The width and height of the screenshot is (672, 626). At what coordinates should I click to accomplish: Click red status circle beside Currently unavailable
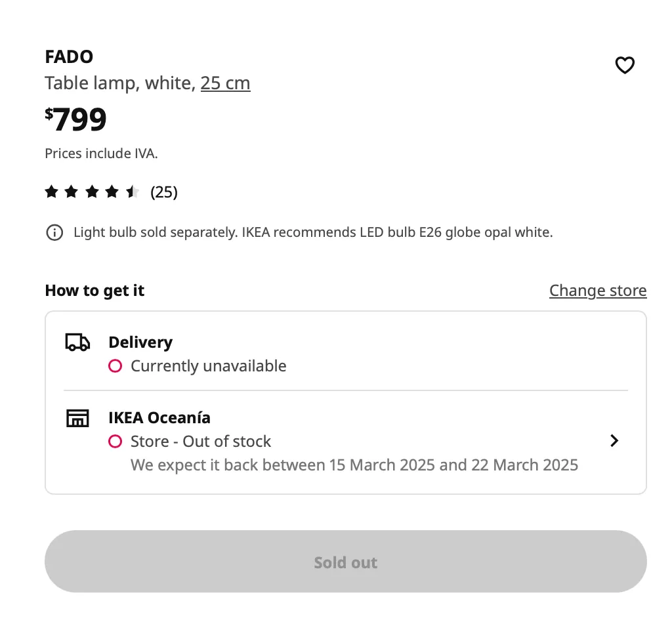click(115, 366)
